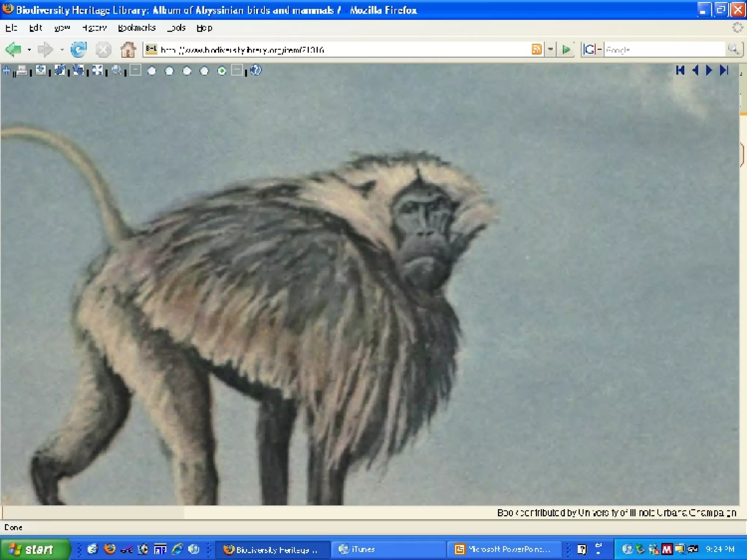Click the green Go button
This screenshot has height=560, width=747.
[566, 49]
